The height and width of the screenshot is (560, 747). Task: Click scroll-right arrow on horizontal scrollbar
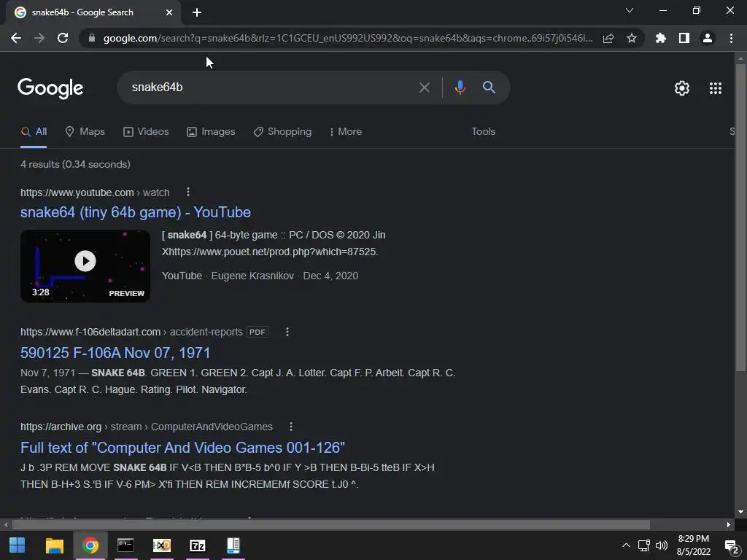click(729, 525)
